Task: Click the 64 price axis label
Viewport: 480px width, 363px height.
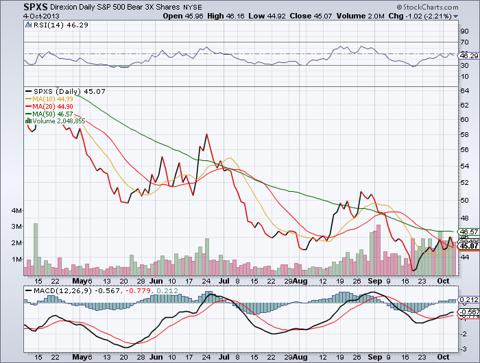Action: (465, 91)
